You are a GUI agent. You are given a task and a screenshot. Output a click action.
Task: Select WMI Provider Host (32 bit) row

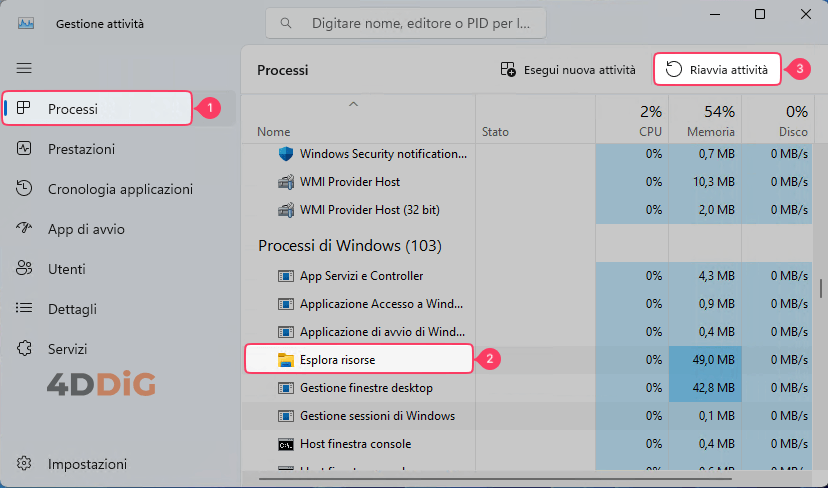[527, 210]
